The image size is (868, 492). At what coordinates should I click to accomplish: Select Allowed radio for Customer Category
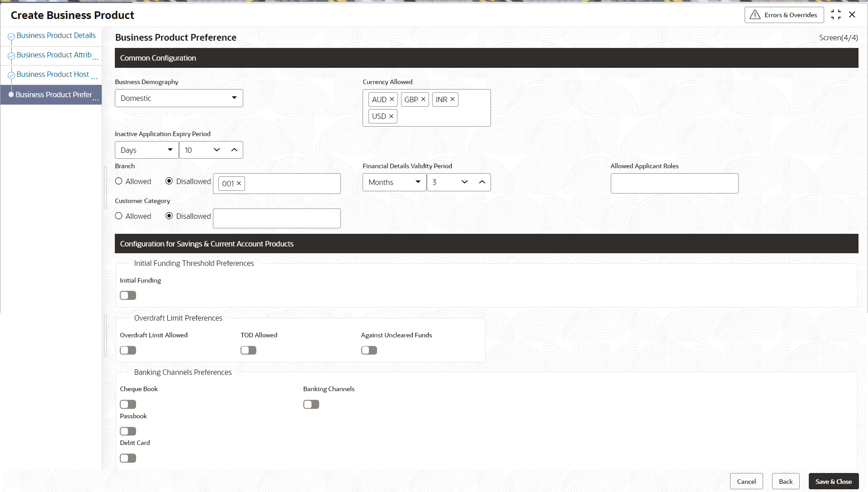coord(119,216)
